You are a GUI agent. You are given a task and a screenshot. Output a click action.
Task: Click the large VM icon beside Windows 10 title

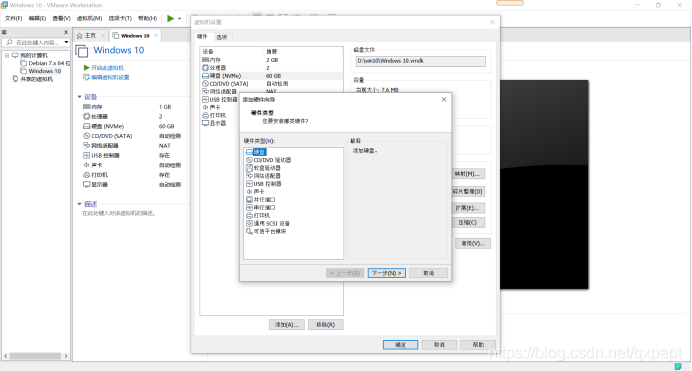pos(82,51)
